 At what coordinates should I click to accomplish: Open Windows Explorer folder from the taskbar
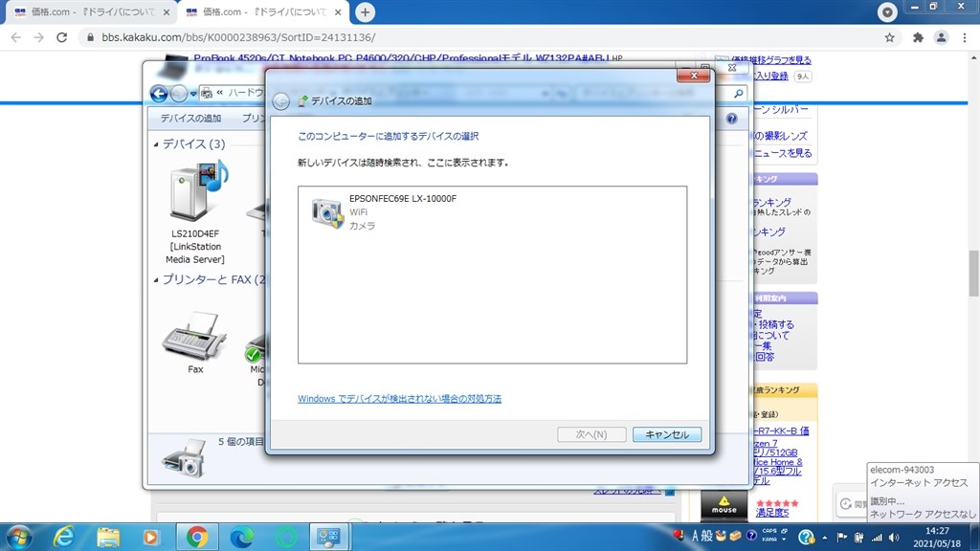coord(108,538)
